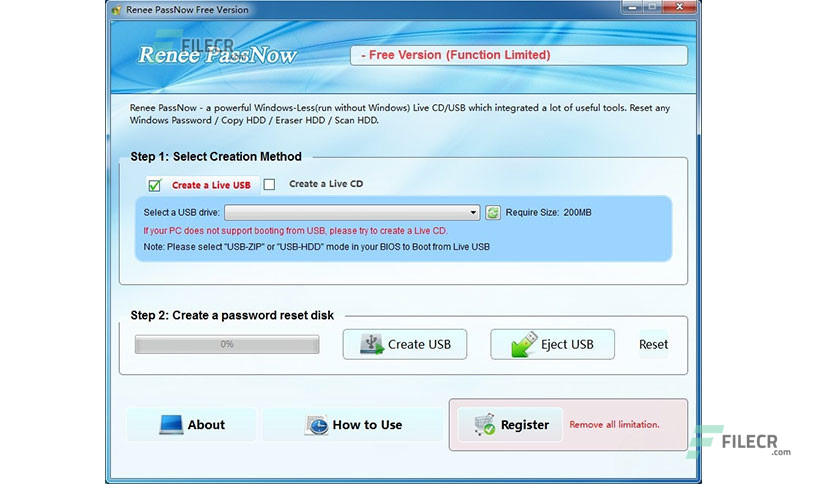Click the Renee PassNow title bar app icon

coord(116,10)
